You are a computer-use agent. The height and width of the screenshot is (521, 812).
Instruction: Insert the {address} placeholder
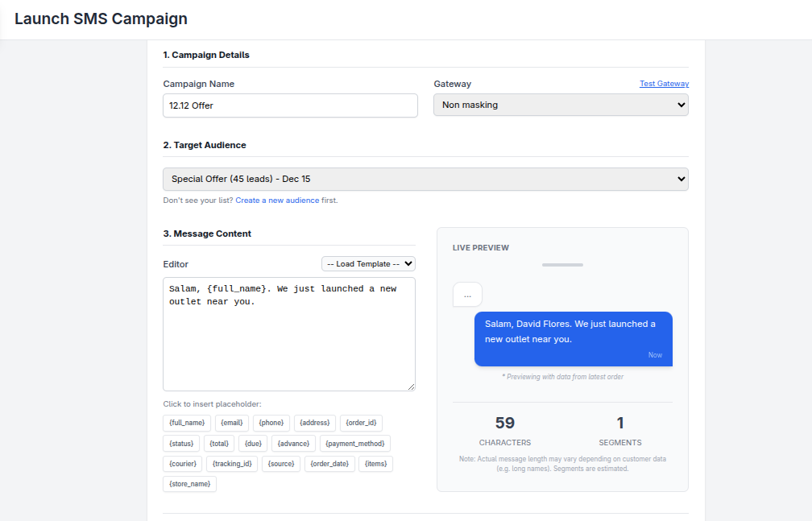click(315, 423)
